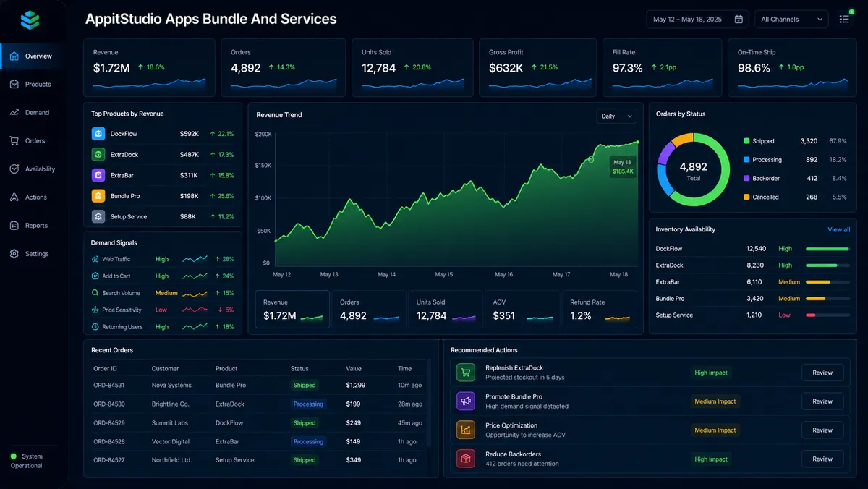Image resolution: width=868 pixels, height=489 pixels.
Task: Click the System Operational status indicator
Action: tap(27, 461)
